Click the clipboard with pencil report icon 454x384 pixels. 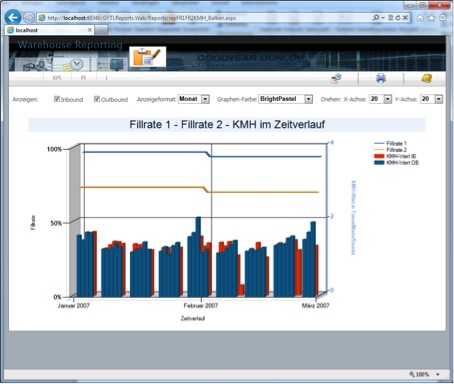click(x=147, y=57)
